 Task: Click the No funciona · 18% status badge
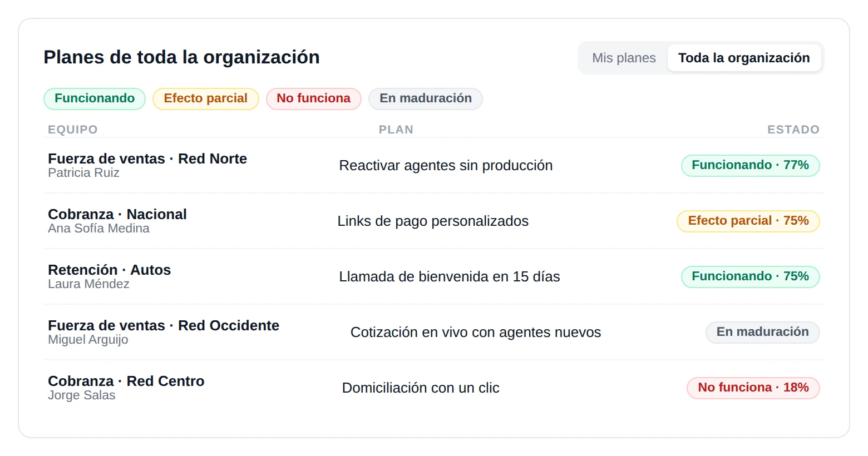click(x=753, y=388)
